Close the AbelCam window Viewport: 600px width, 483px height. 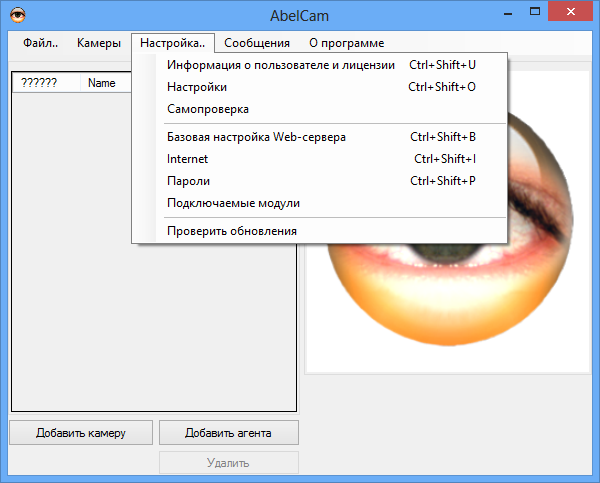point(571,12)
